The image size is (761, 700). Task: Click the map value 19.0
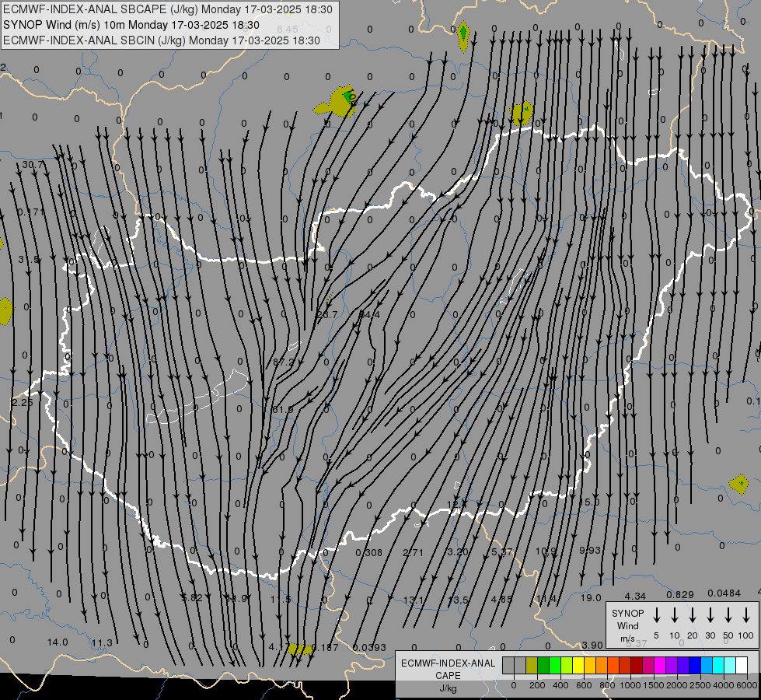pyautogui.click(x=591, y=597)
